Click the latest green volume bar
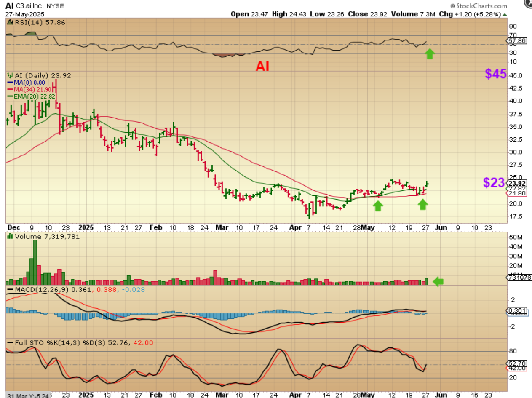The height and width of the screenshot is (398, 532). click(x=426, y=281)
